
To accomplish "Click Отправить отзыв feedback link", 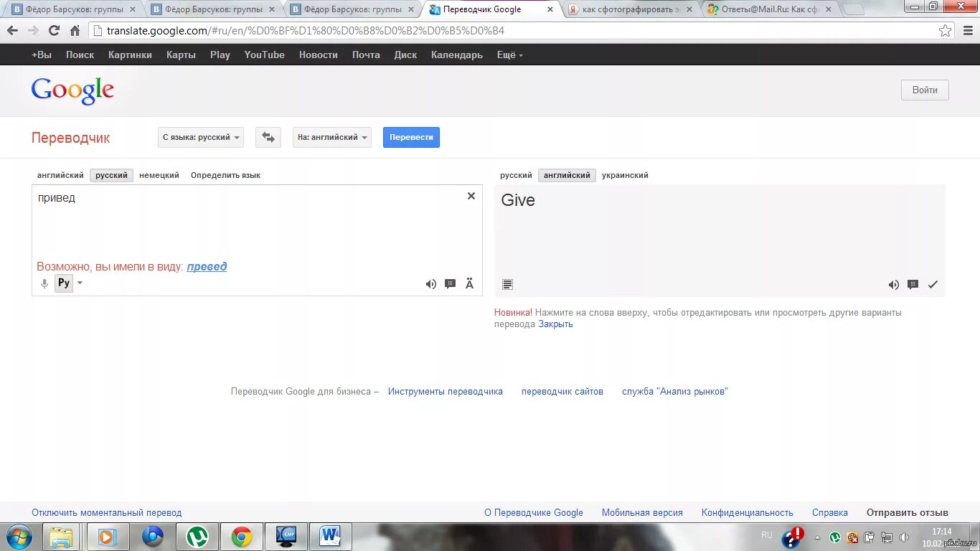I will (908, 513).
